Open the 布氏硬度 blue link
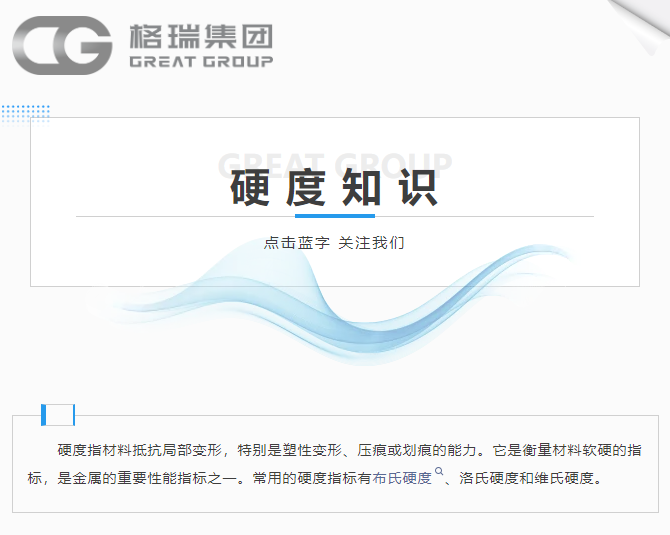The height and width of the screenshot is (535, 670). coord(402,478)
